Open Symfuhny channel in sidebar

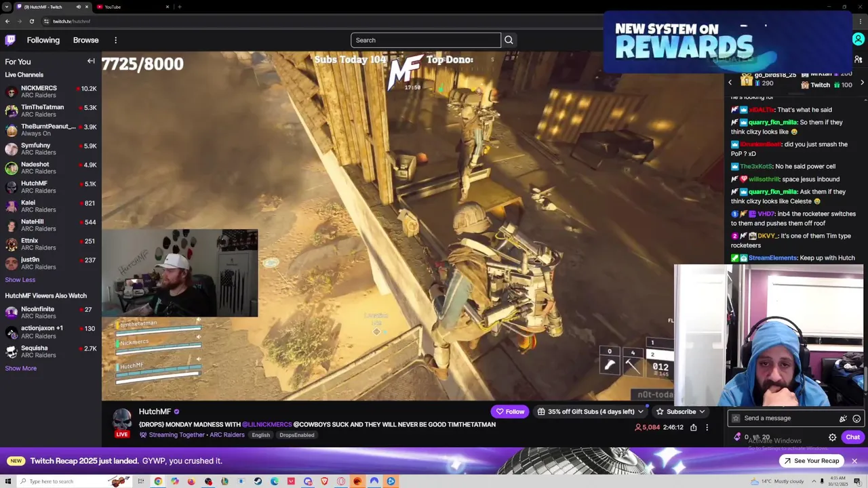coord(51,148)
